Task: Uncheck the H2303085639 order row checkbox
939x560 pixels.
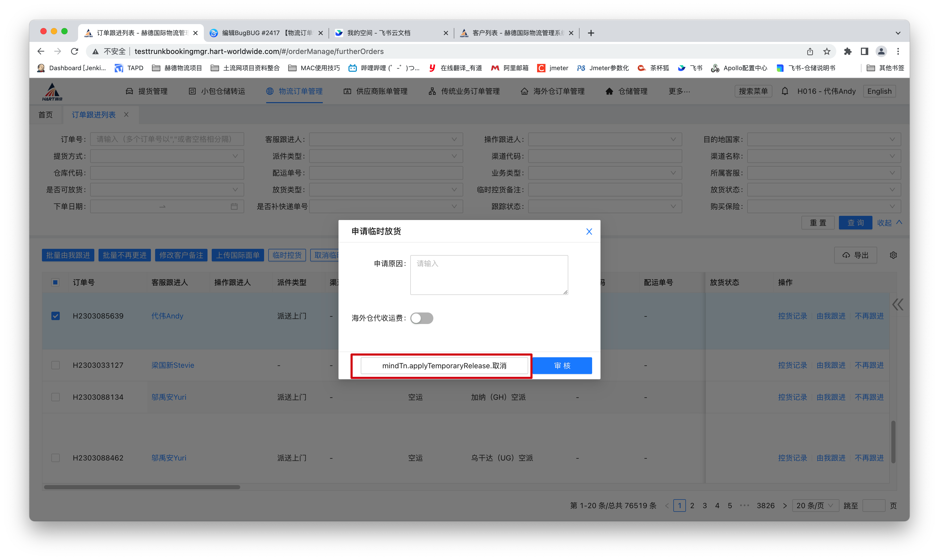Action: click(56, 316)
